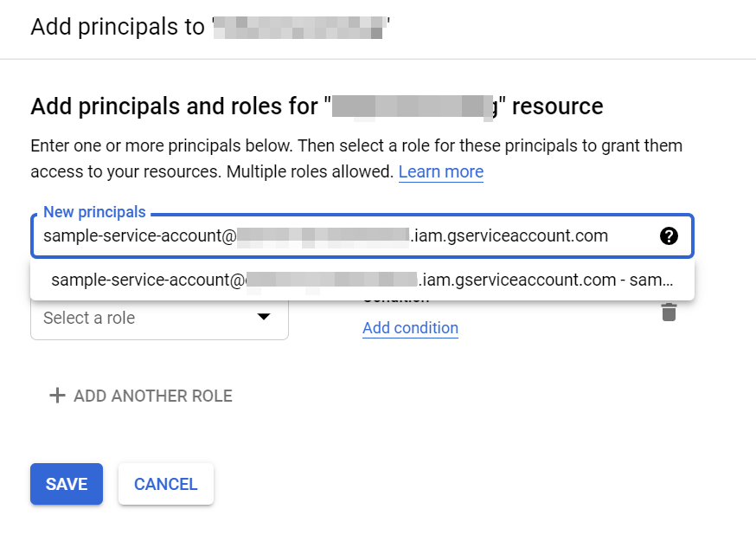Screen dimensions: 756x535
Task: Click the New principals floating label
Action: 94,212
